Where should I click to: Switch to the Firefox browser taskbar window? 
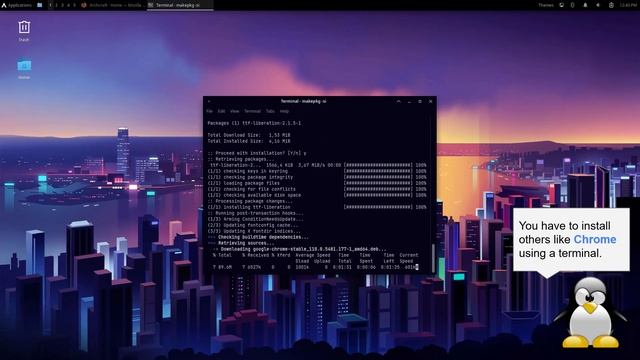coord(112,5)
